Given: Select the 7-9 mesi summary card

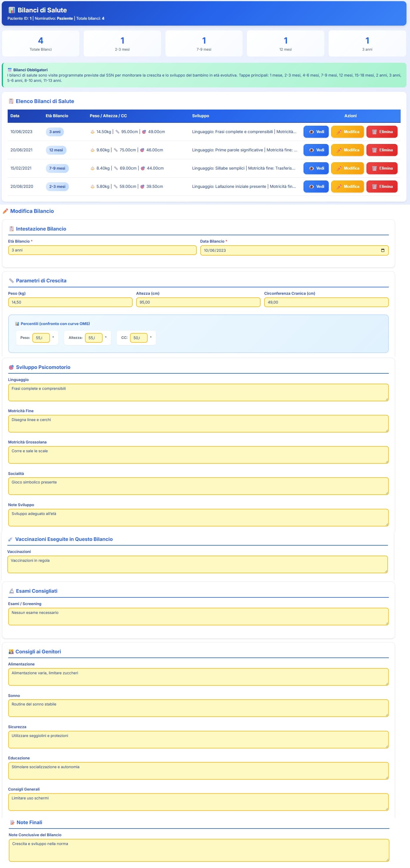Looking at the screenshot, I should [x=204, y=44].
